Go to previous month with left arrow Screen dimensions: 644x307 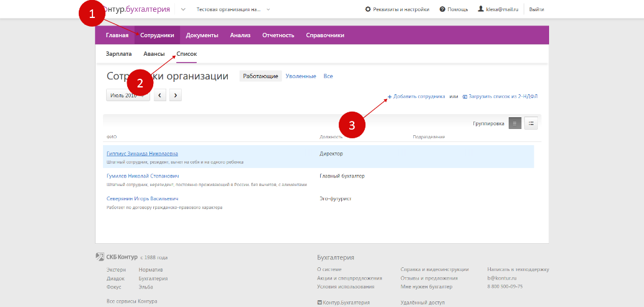coord(160,95)
